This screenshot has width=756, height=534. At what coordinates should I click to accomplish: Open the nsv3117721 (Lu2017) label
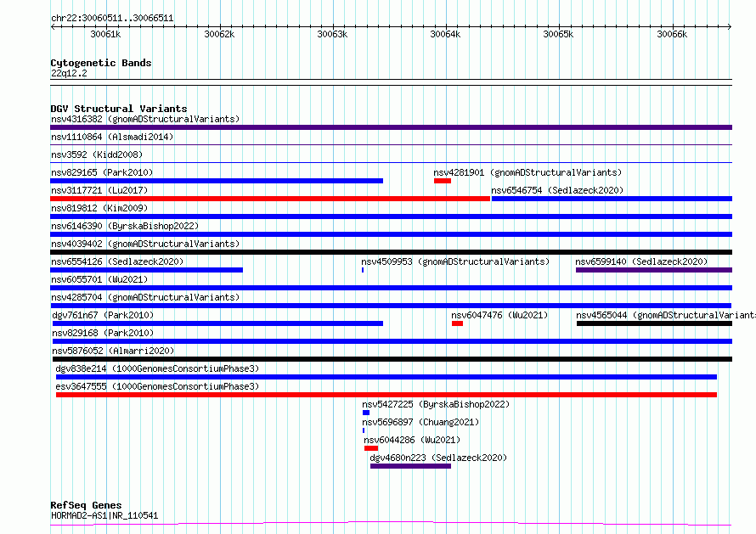pos(99,190)
